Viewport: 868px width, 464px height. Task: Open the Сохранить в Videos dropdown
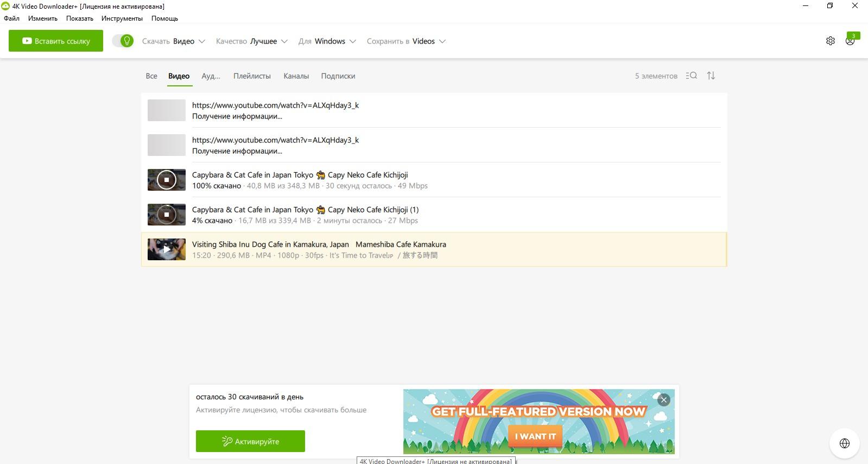[406, 41]
